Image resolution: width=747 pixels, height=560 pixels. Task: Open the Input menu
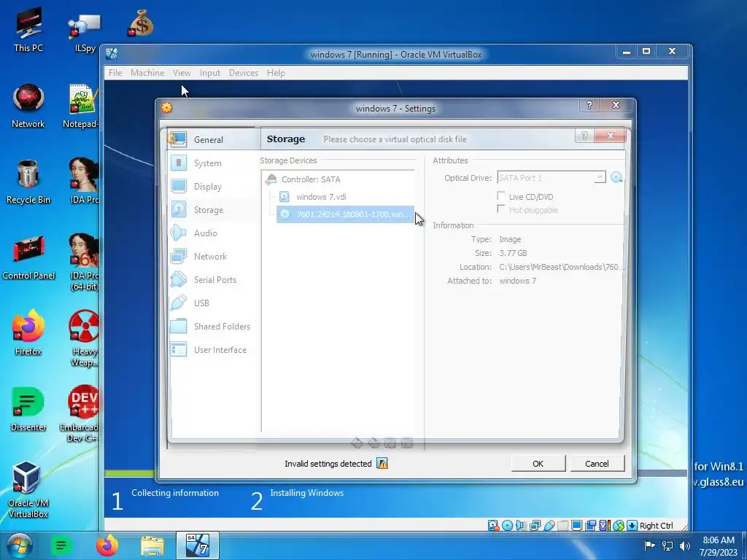[x=209, y=73]
